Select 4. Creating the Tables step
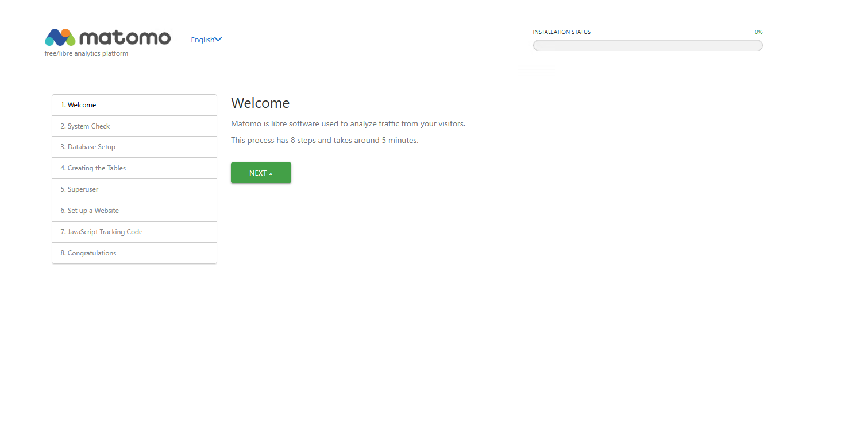 point(93,168)
